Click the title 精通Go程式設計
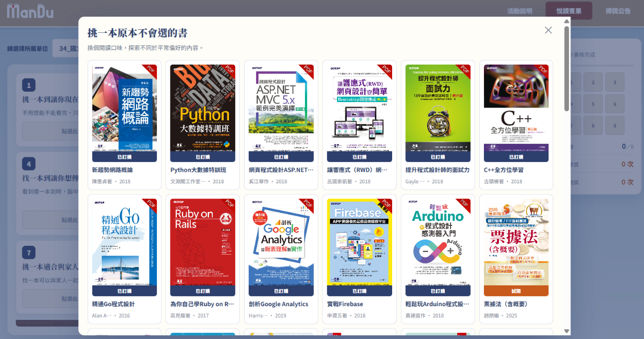 [114, 304]
